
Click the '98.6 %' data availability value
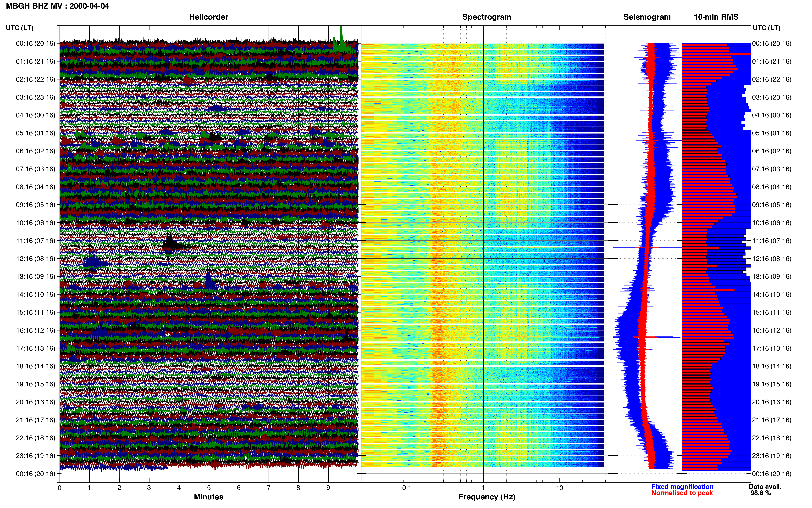pyautogui.click(x=761, y=493)
